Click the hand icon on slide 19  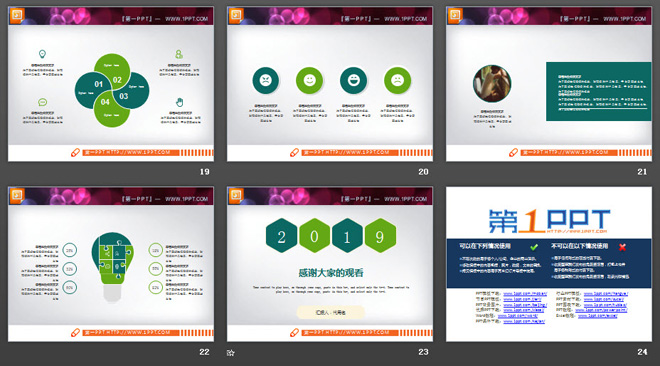point(180,102)
